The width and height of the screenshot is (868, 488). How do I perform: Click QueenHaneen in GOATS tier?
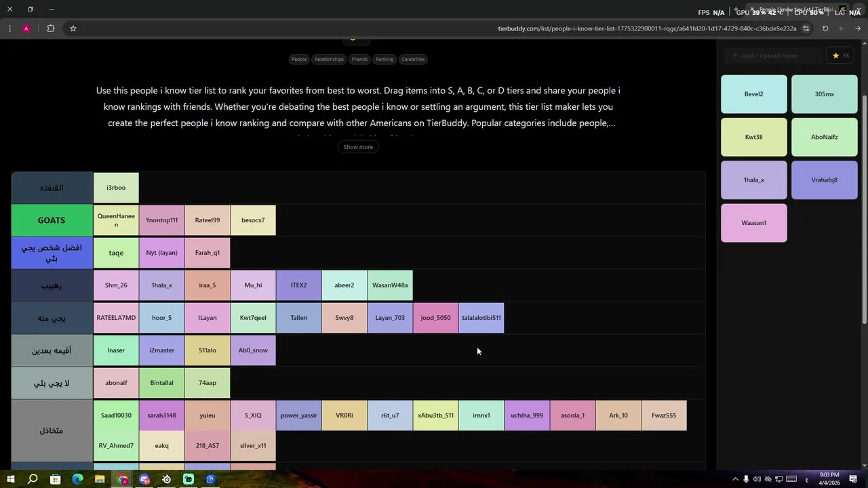(x=116, y=220)
